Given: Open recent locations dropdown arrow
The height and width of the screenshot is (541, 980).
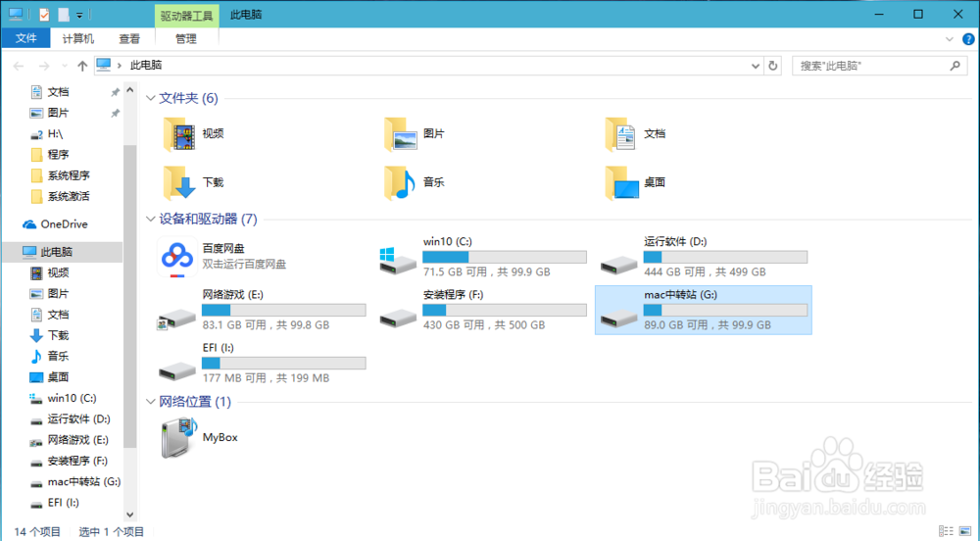Looking at the screenshot, I should point(65,66).
